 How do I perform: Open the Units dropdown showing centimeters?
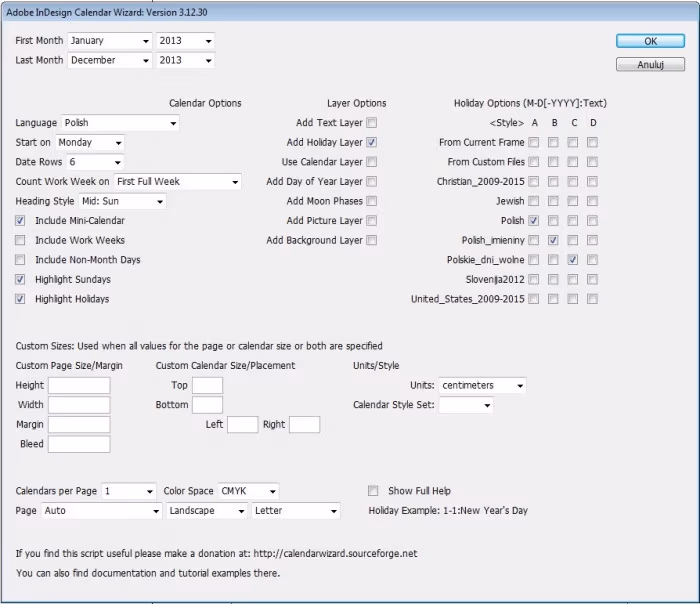click(483, 385)
